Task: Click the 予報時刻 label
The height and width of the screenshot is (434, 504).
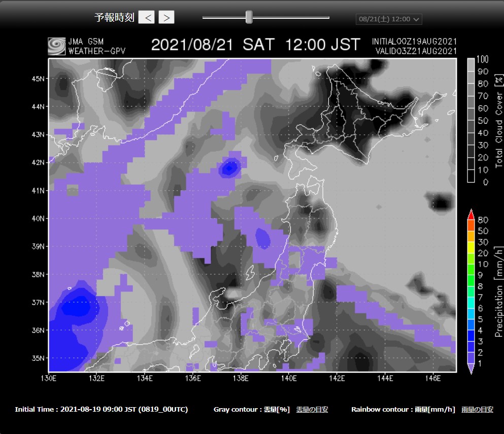Action: click(114, 18)
